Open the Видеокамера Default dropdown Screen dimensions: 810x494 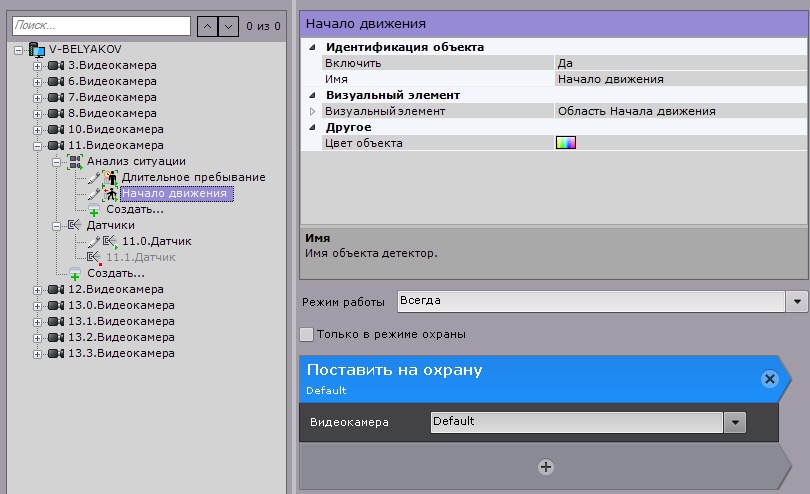tap(736, 423)
